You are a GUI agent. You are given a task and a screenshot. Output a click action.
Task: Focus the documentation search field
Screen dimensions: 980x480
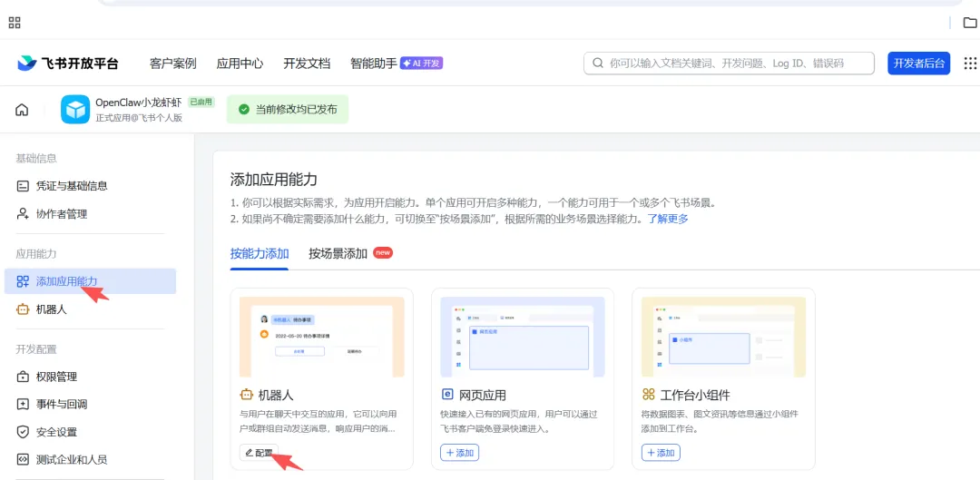729,64
